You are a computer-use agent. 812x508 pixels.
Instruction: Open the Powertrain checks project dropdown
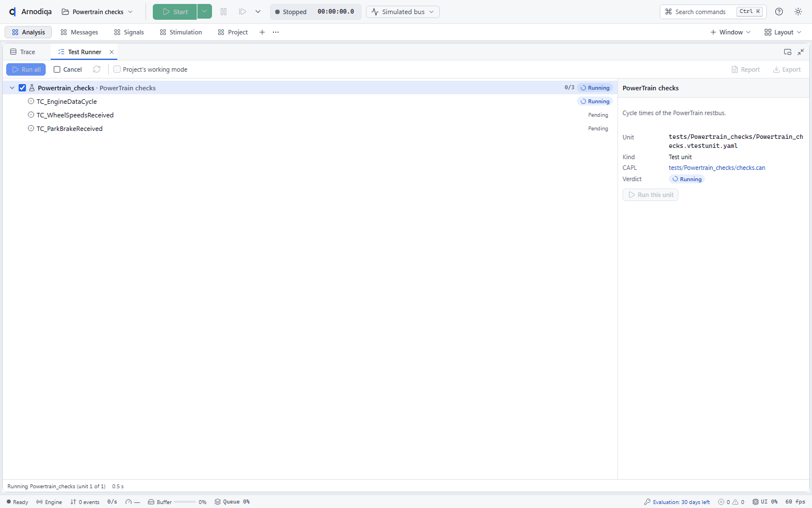click(x=98, y=12)
